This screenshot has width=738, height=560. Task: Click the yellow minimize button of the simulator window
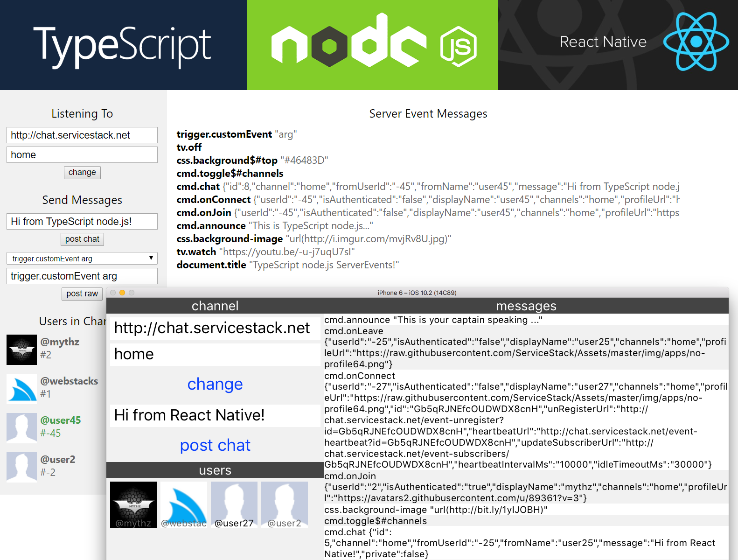pos(122,293)
